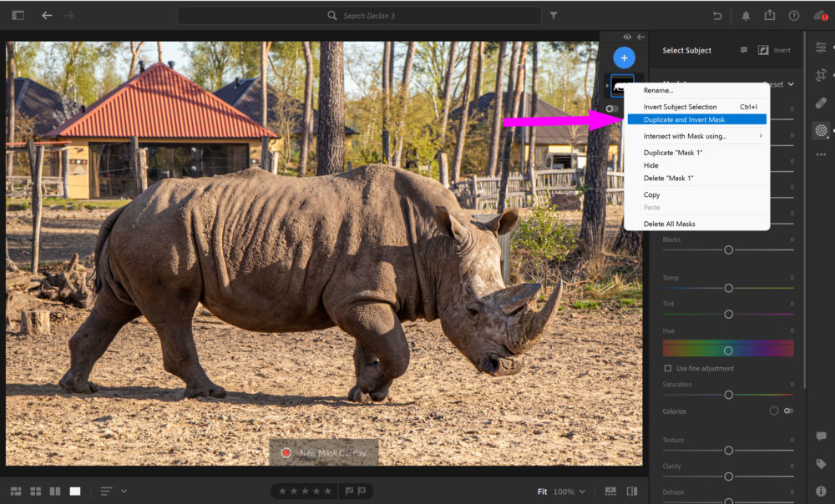The height and width of the screenshot is (504, 835).
Task: Switch to Compare view icon
Action: (x=55, y=491)
